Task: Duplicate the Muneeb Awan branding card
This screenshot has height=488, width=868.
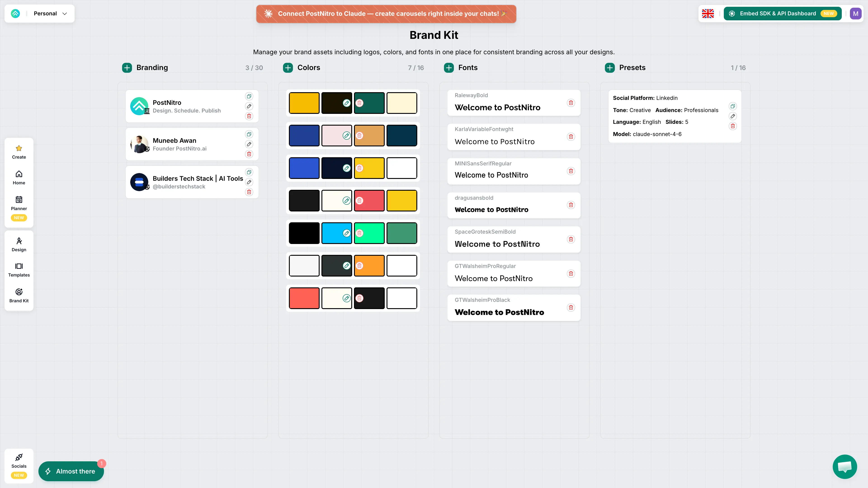Action: pos(249,134)
